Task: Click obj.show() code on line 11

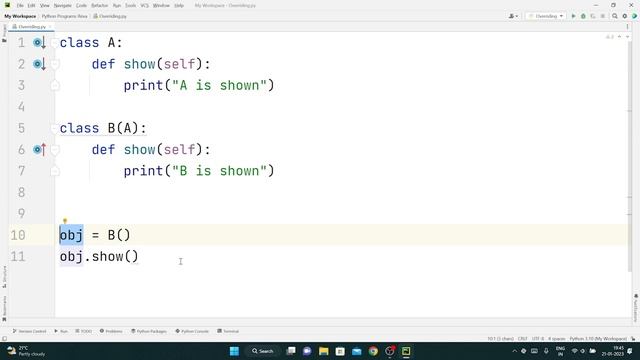Action: pyautogui.click(x=99, y=257)
